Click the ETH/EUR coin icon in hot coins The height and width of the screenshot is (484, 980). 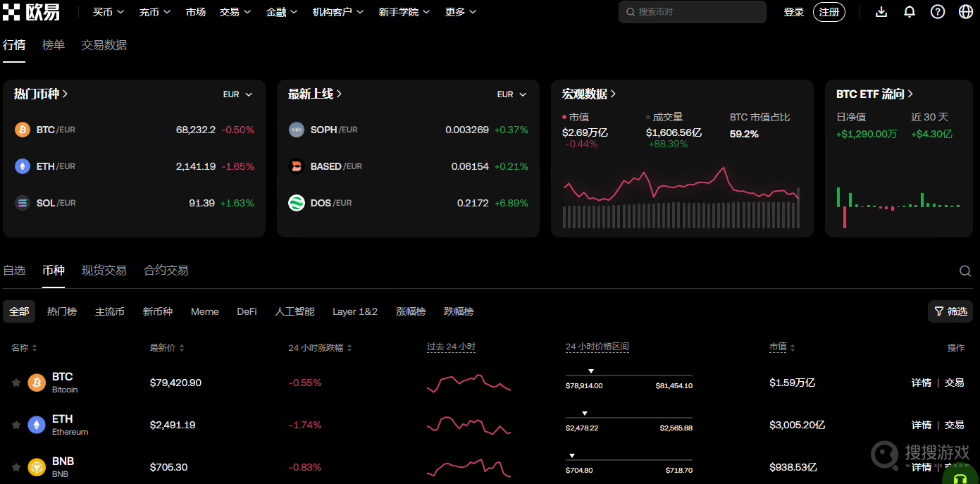click(23, 166)
